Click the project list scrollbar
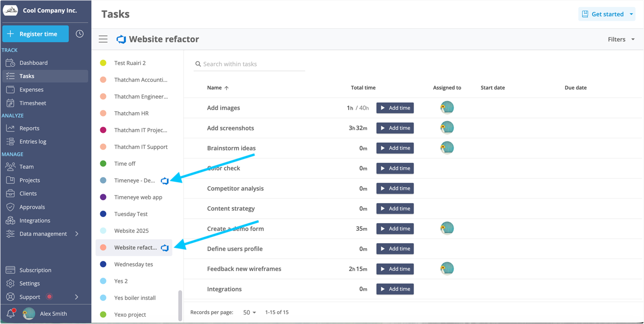Viewport: 644px width, 324px height. pos(180,306)
